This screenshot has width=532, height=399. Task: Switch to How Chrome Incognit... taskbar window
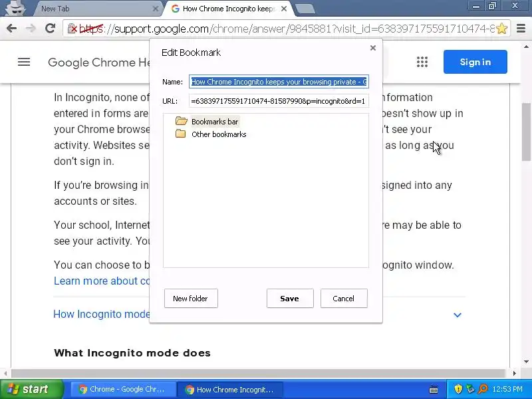(x=231, y=389)
